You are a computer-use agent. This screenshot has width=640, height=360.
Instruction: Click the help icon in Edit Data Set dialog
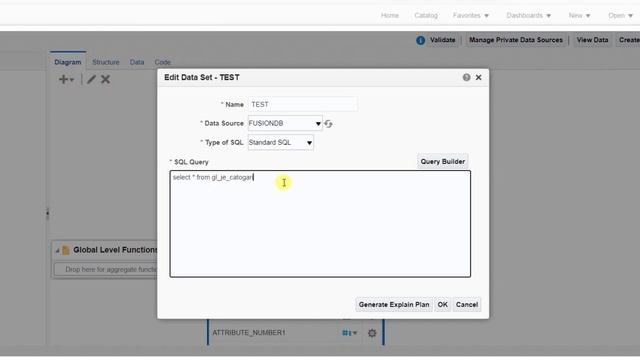466,78
